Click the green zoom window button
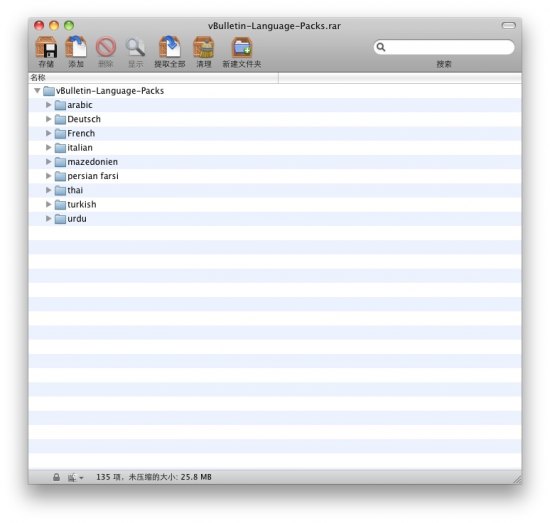Viewport: 550px width, 523px height. (69, 25)
